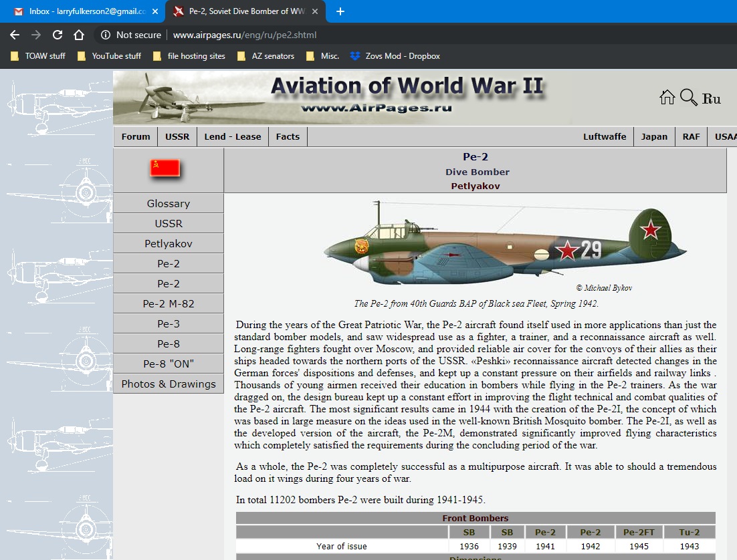Open the Forum menu item
Viewport: 737px width, 560px height.
tap(136, 137)
